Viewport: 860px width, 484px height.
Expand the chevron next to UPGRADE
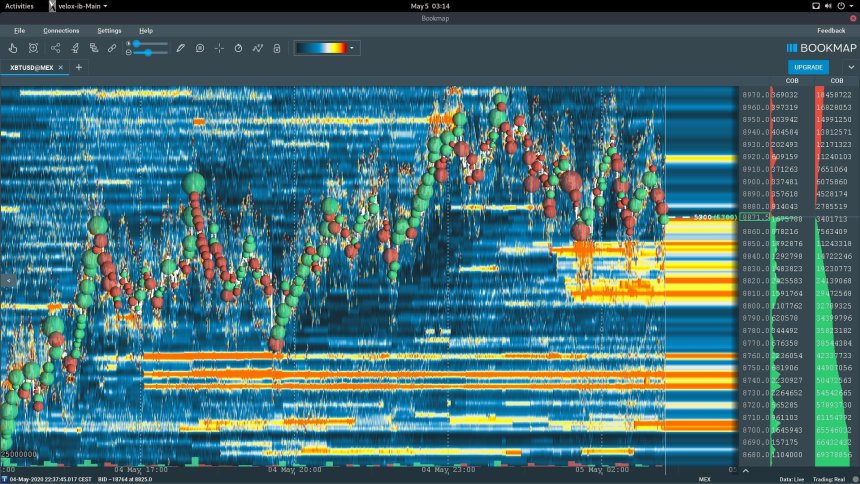[850, 67]
